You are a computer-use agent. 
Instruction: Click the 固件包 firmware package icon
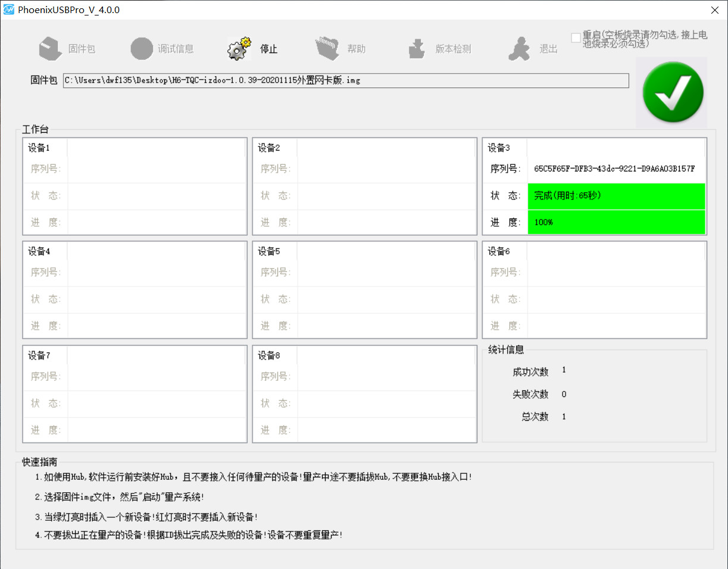click(51, 49)
